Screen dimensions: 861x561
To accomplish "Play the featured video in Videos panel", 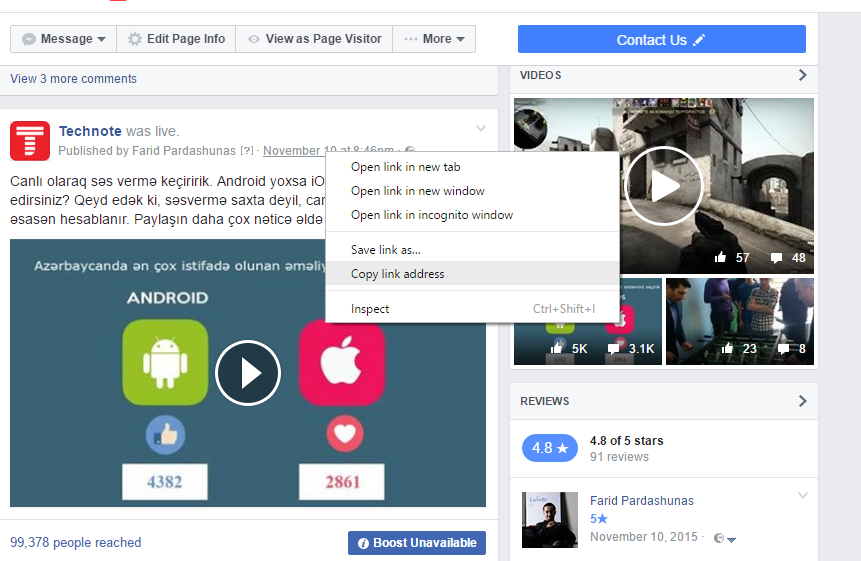I will click(662, 186).
